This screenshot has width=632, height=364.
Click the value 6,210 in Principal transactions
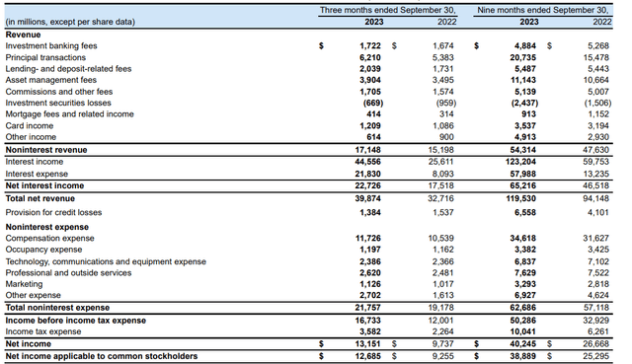[x=370, y=57]
